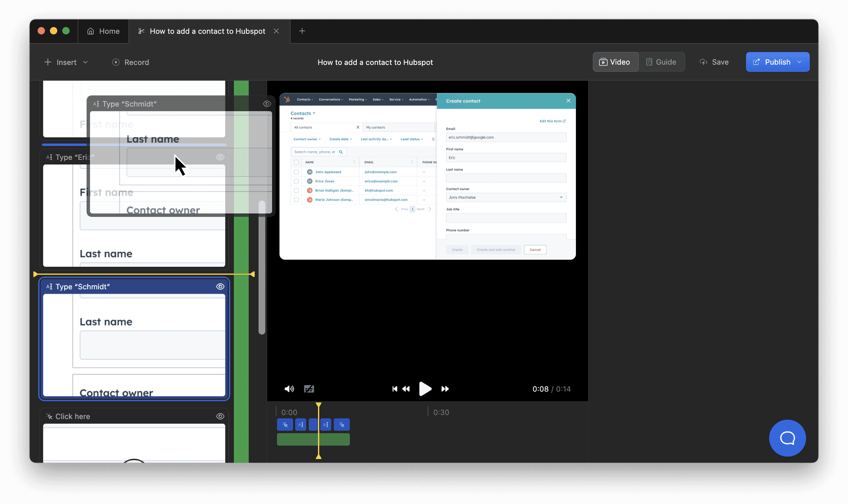The width and height of the screenshot is (848, 504).
Task: Select the "Click here" step header
Action: pyautogui.click(x=134, y=416)
